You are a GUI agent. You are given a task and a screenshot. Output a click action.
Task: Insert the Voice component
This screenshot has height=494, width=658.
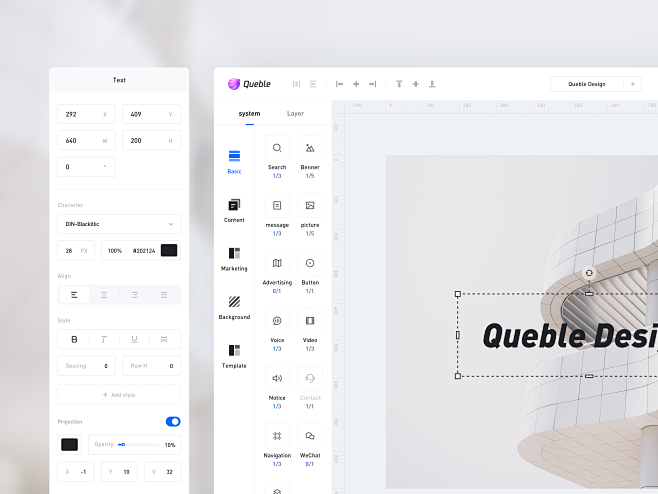click(x=277, y=321)
